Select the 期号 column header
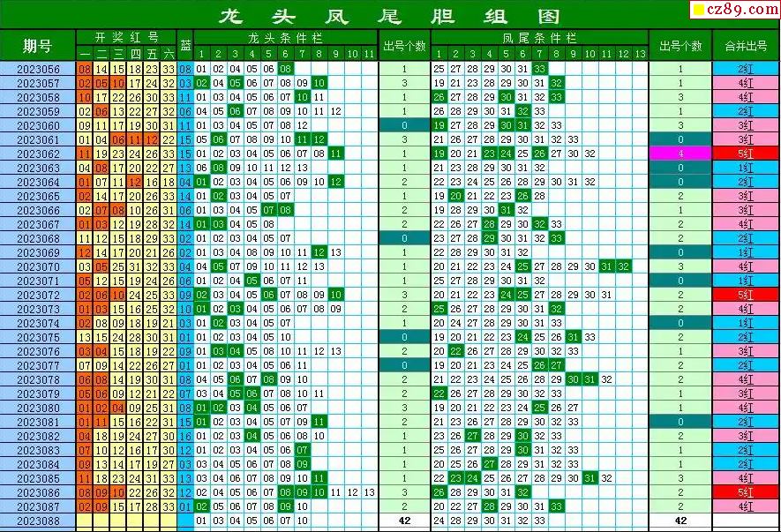This screenshot has width=781, height=532. [x=38, y=45]
